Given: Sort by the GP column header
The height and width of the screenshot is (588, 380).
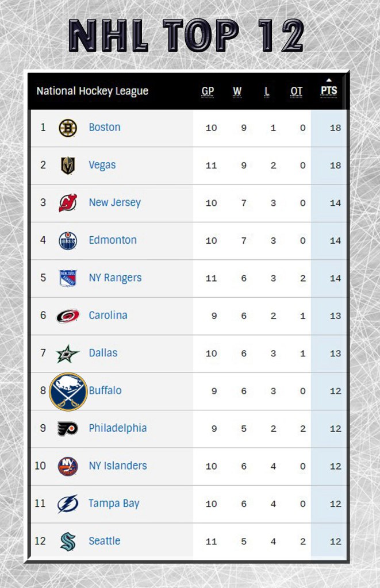Looking at the screenshot, I should click(208, 91).
